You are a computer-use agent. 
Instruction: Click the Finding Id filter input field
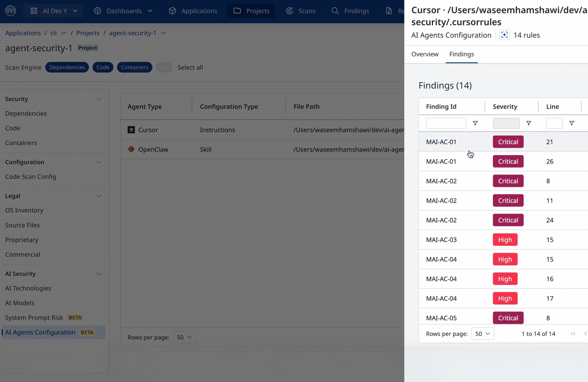pyautogui.click(x=445, y=123)
